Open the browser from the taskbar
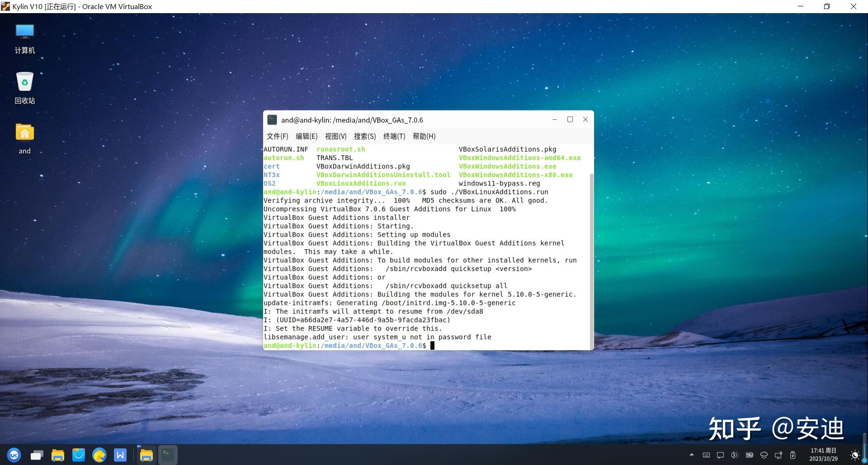Viewport: 868px width, 465px height. point(99,455)
